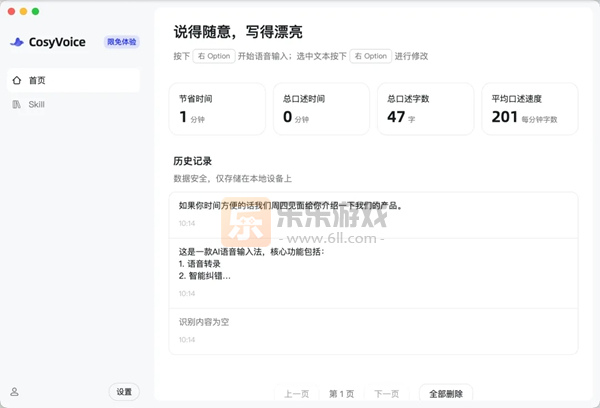
Task: Click the 历史记录 heading
Action: pyautogui.click(x=192, y=161)
